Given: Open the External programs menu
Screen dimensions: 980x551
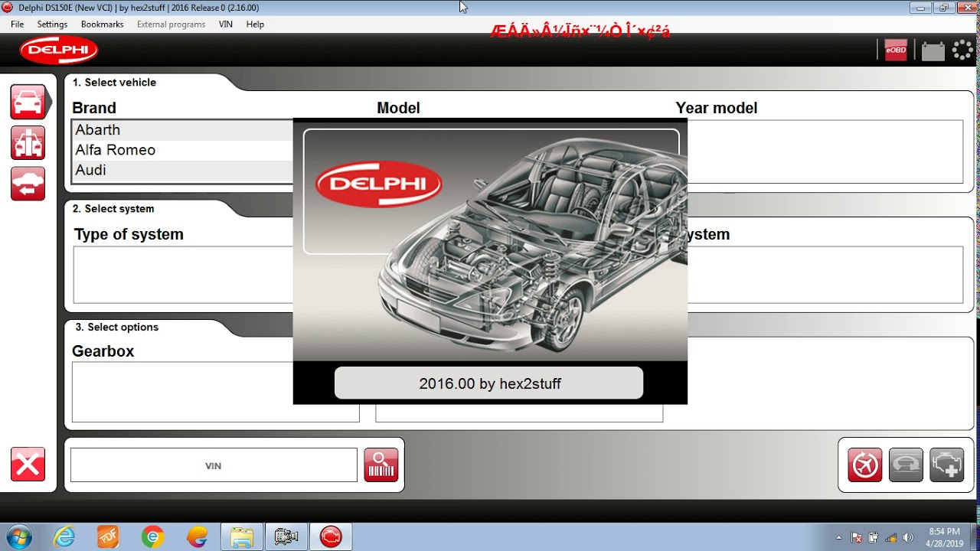Looking at the screenshot, I should [171, 24].
